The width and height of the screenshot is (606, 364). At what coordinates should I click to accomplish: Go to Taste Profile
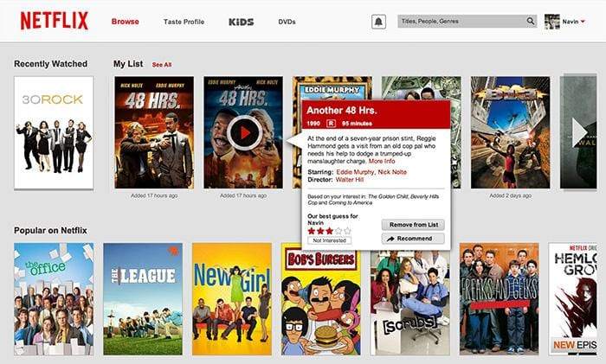pyautogui.click(x=184, y=22)
